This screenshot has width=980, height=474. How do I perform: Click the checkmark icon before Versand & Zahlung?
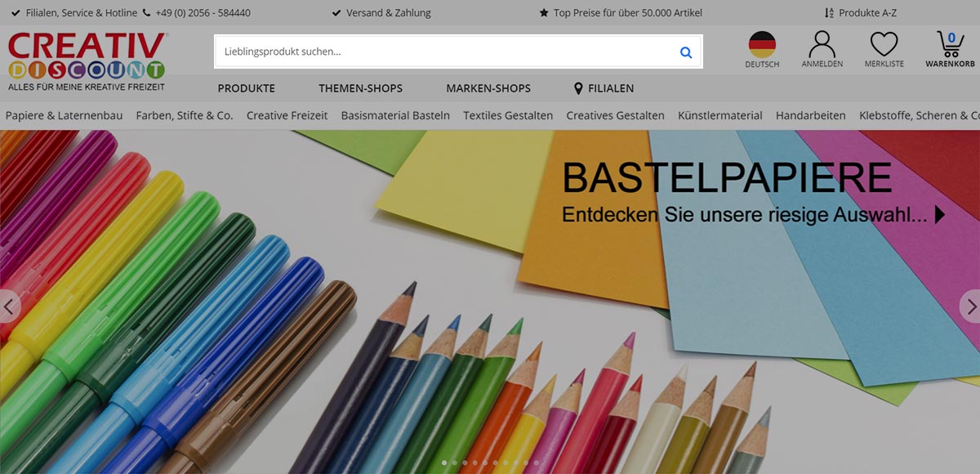[x=336, y=13]
